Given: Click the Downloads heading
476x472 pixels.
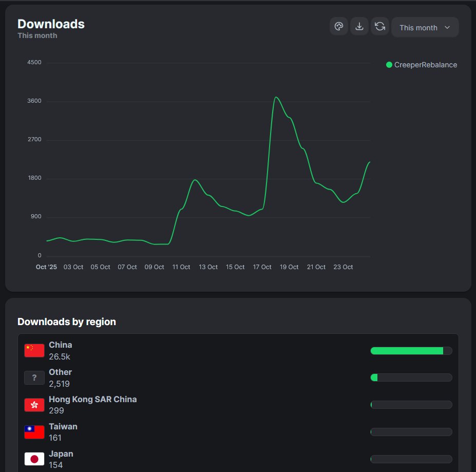Looking at the screenshot, I should point(51,24).
